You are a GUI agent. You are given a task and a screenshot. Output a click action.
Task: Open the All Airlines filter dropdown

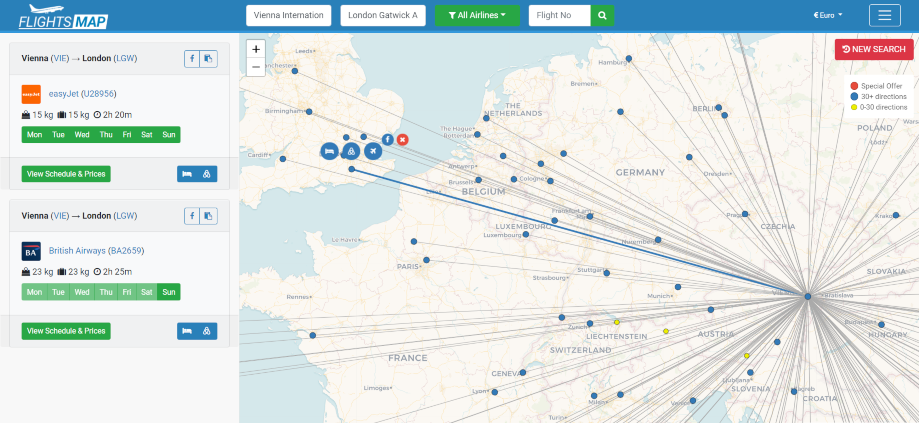[477, 15]
